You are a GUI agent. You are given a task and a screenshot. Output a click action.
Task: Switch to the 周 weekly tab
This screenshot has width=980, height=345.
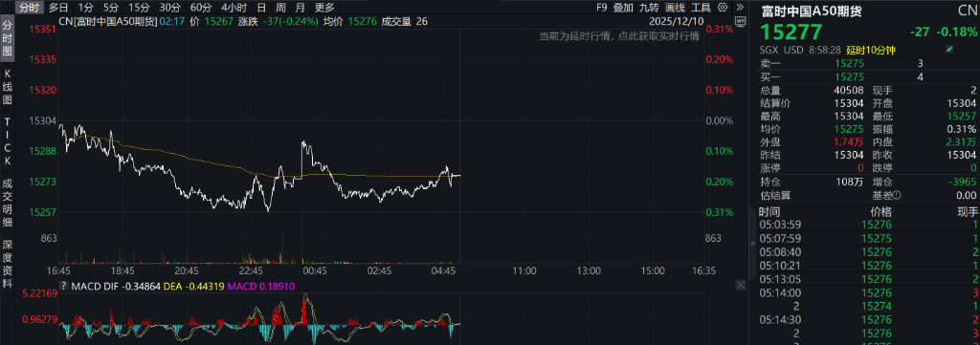[281, 8]
